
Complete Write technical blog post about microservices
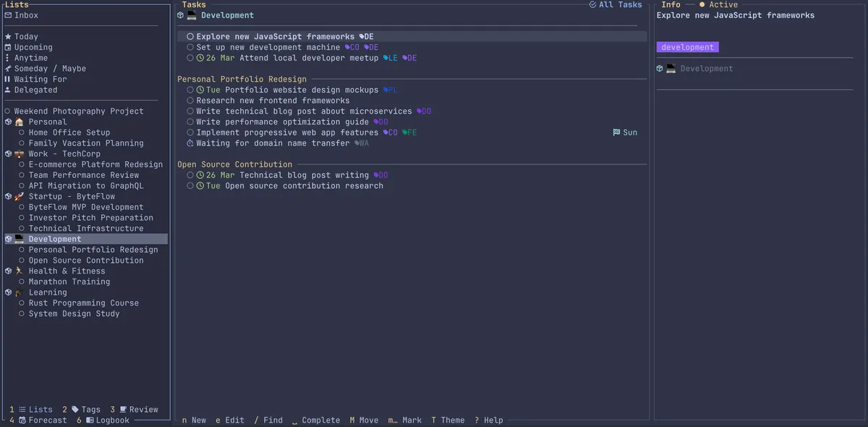click(x=190, y=111)
